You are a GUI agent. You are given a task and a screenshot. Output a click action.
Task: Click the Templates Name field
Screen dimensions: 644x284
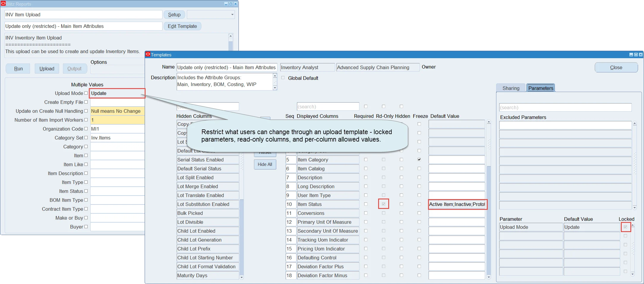click(227, 67)
